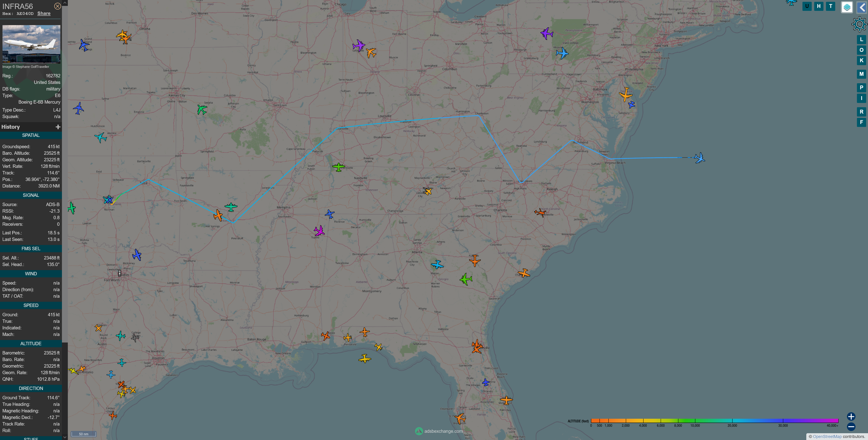This screenshot has width=868, height=440.
Task: Click the ALTITUDE section header
Action: coord(31,344)
